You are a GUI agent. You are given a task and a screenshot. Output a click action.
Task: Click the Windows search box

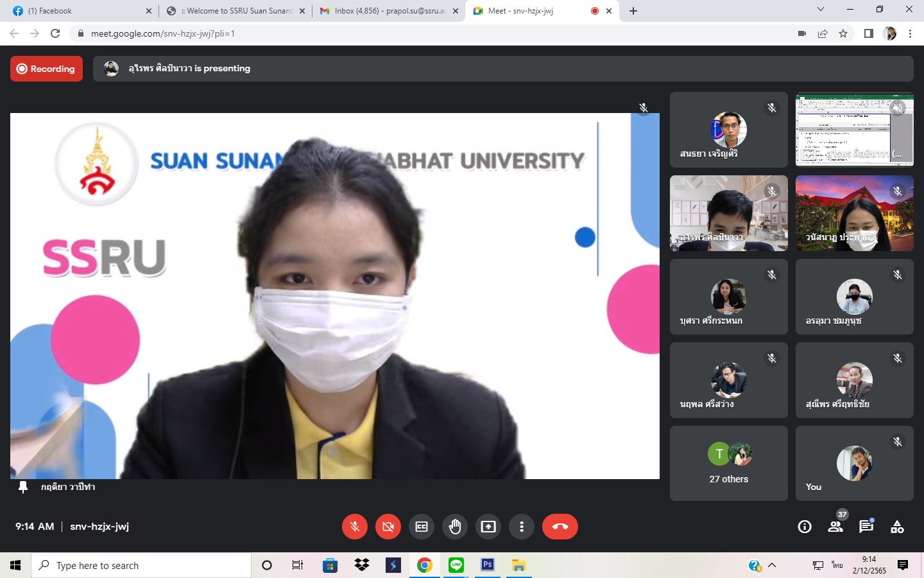click(141, 565)
